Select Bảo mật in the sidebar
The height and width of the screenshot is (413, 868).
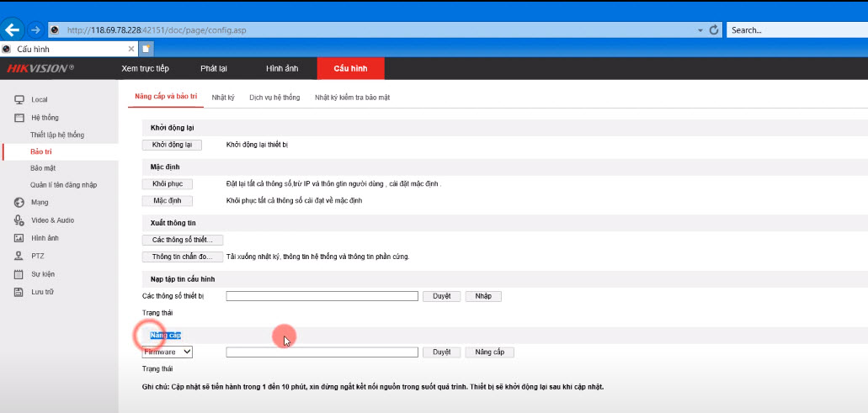pos(43,168)
